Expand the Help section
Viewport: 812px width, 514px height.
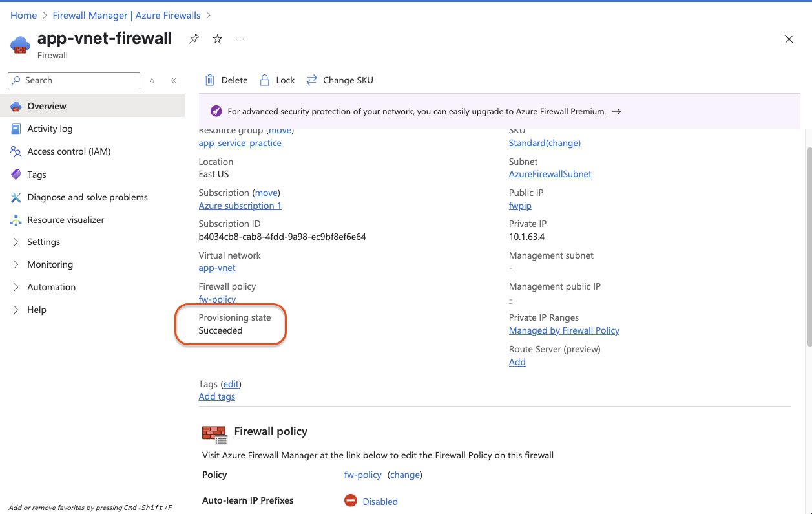(x=16, y=310)
